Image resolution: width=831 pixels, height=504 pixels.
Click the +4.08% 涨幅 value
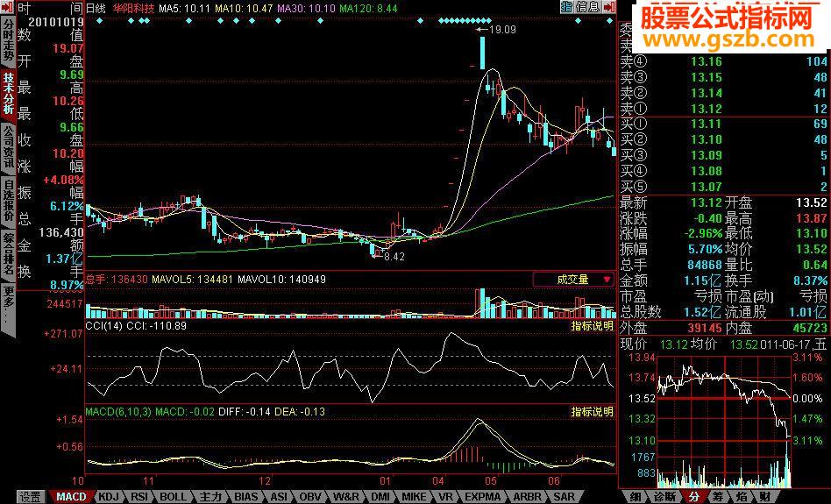(63, 180)
